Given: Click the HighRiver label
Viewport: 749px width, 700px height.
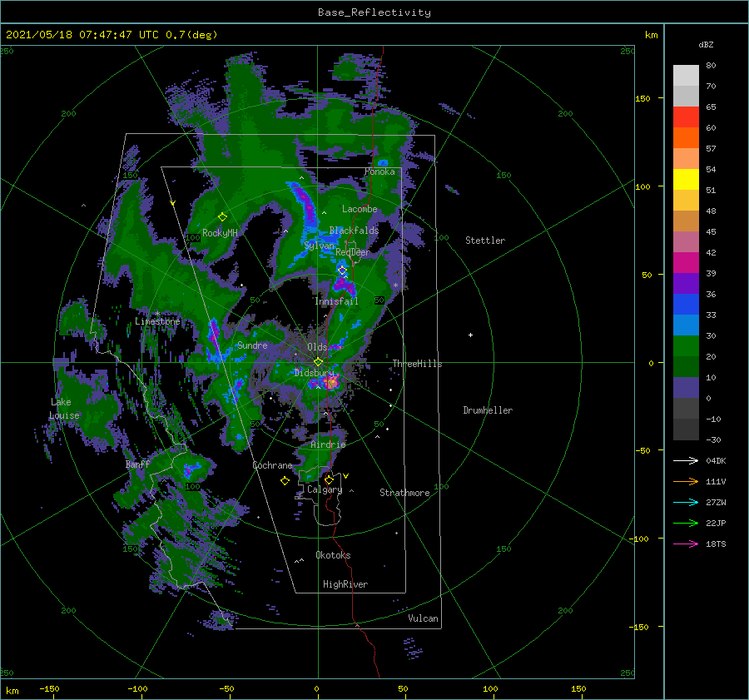Looking at the screenshot, I should pos(345,584).
